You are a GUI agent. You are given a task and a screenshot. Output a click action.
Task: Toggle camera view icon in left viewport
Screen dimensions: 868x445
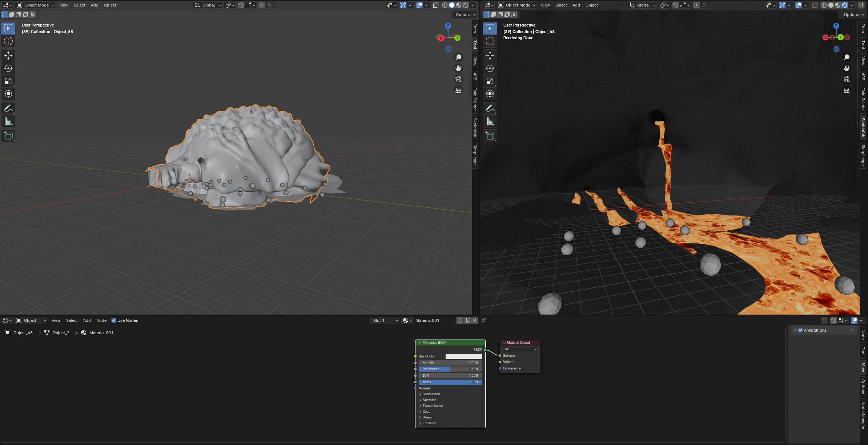[x=458, y=79]
